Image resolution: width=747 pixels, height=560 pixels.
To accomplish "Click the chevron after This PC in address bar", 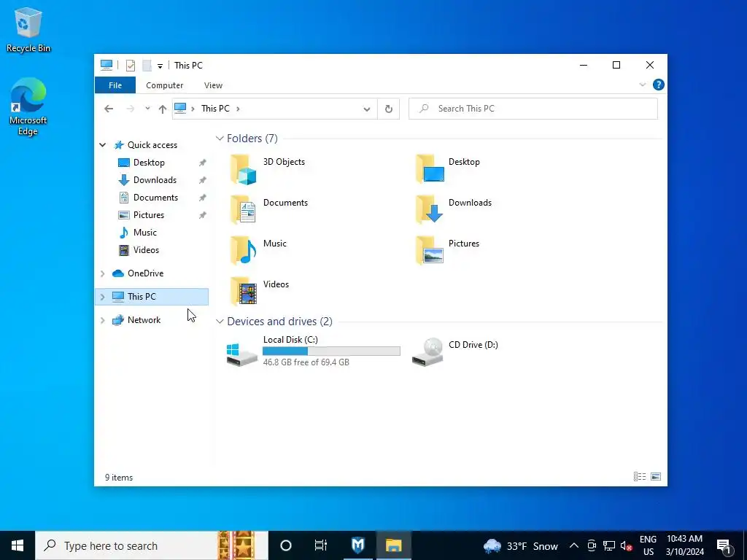I will (x=238, y=109).
